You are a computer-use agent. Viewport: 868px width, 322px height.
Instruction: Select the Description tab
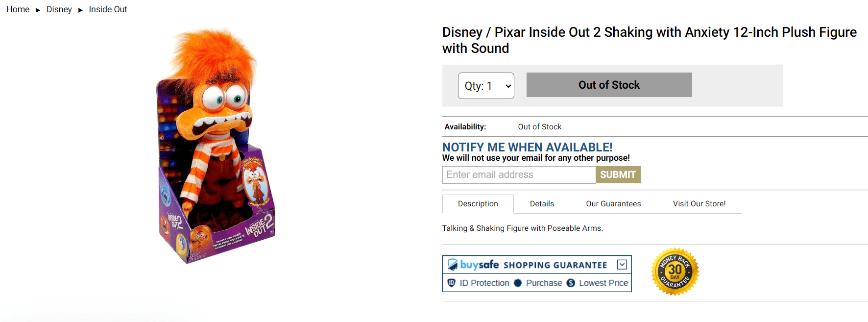478,204
